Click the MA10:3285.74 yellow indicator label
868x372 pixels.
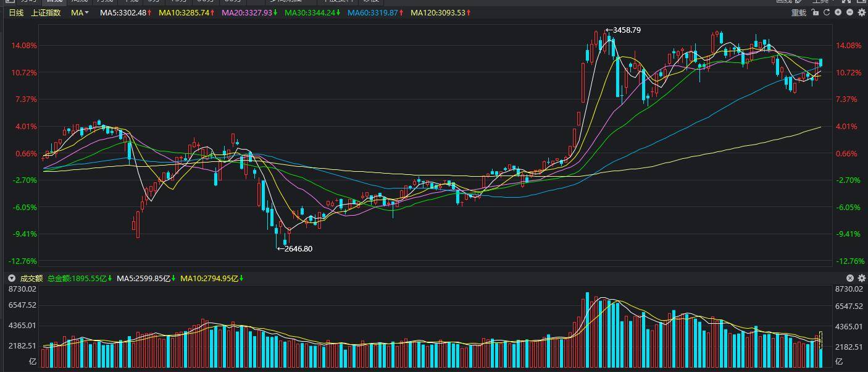click(x=184, y=12)
